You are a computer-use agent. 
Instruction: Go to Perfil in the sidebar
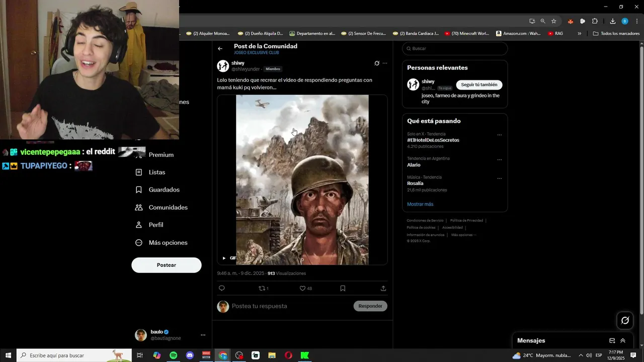coord(149,225)
